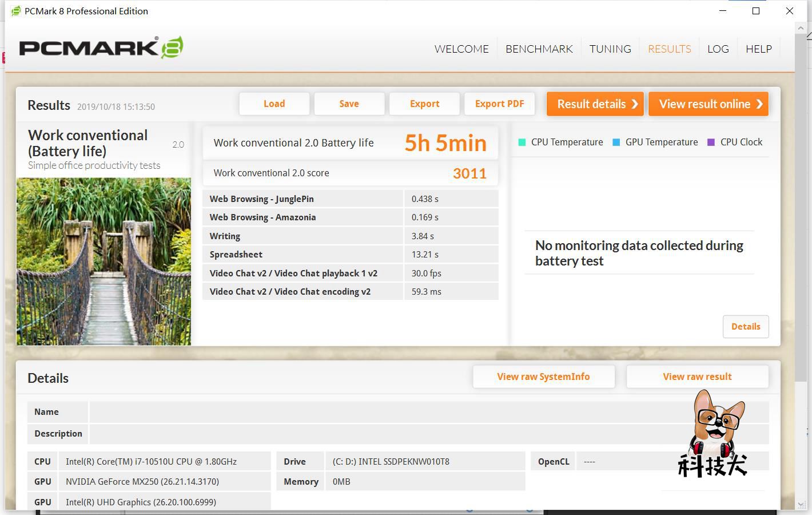This screenshot has width=812, height=515.
Task: Click the PCMark 8 logo
Action: 101,47
